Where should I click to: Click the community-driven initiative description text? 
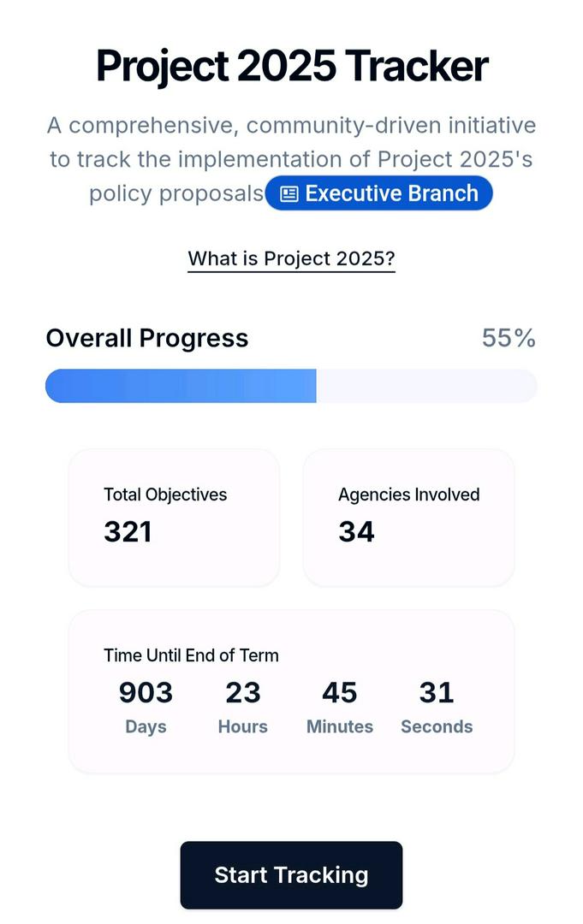(291, 159)
